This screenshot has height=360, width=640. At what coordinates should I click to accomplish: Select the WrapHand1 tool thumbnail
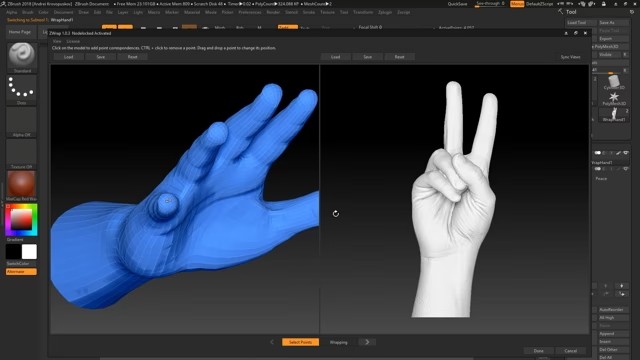613,115
